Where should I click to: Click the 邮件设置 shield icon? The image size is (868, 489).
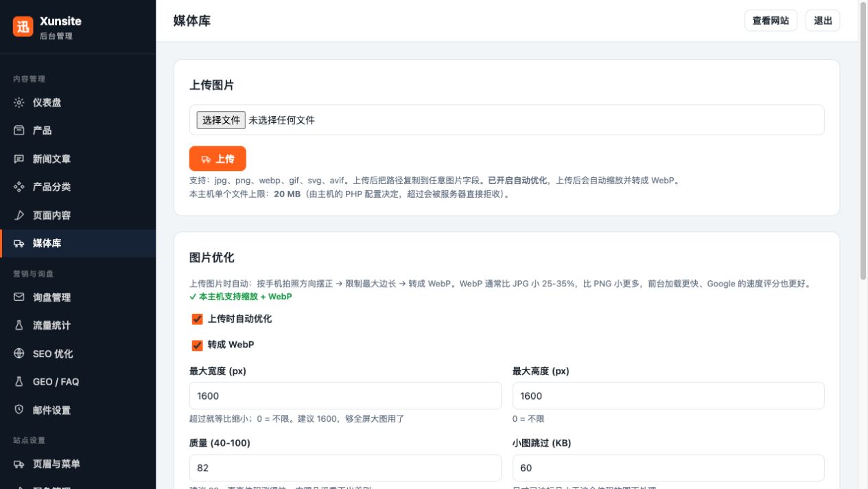coord(19,410)
